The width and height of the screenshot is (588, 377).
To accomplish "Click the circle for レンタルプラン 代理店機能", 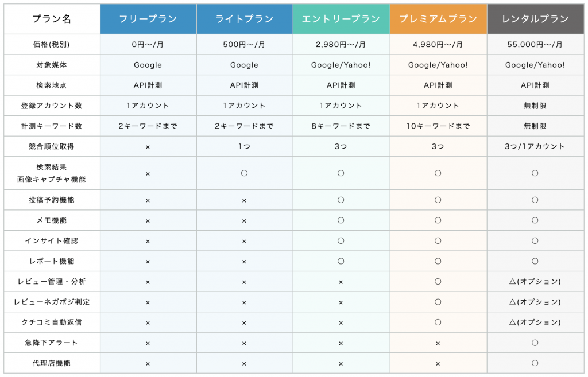I will pyautogui.click(x=535, y=363).
